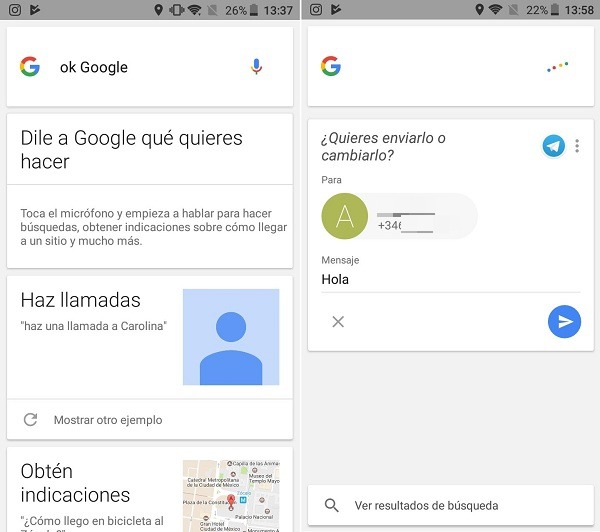Tap the microphone icon in the search bar
The height and width of the screenshot is (532, 600).
[x=257, y=67]
